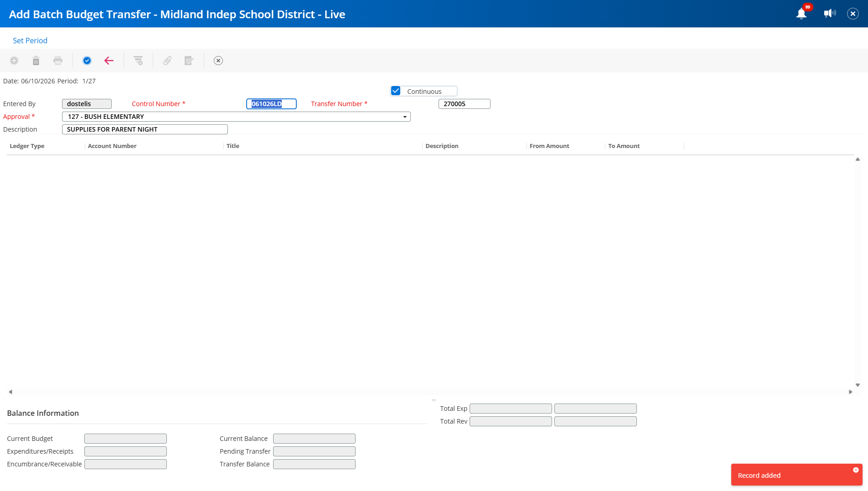Click the vertical scrollbar down arrow
This screenshot has width=868, height=491.
(858, 385)
